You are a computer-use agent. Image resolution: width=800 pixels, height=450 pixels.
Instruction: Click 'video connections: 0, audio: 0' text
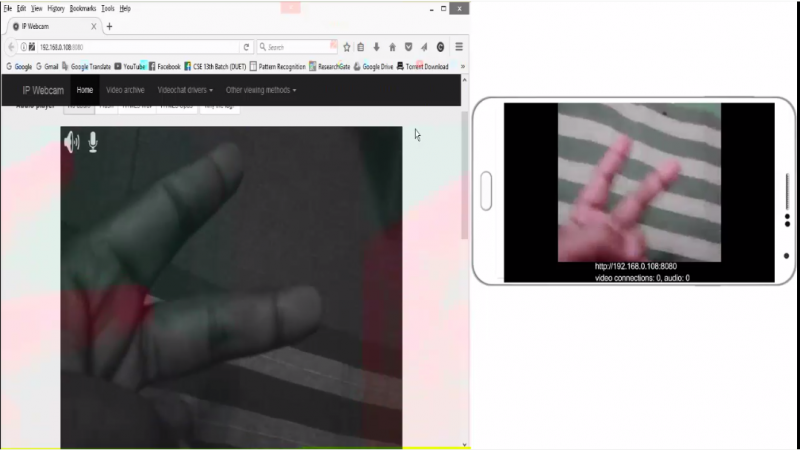pos(642,278)
